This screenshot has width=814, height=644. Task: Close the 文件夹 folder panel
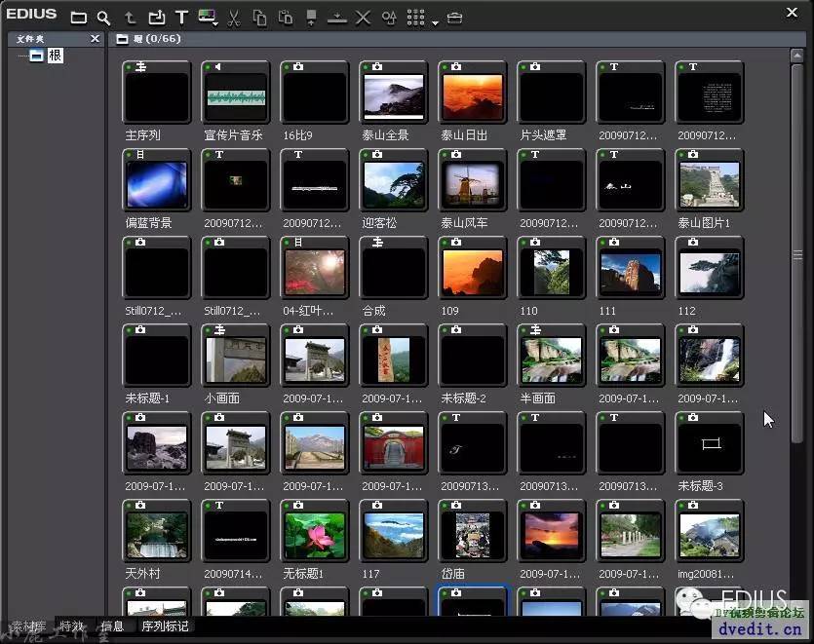tap(95, 39)
